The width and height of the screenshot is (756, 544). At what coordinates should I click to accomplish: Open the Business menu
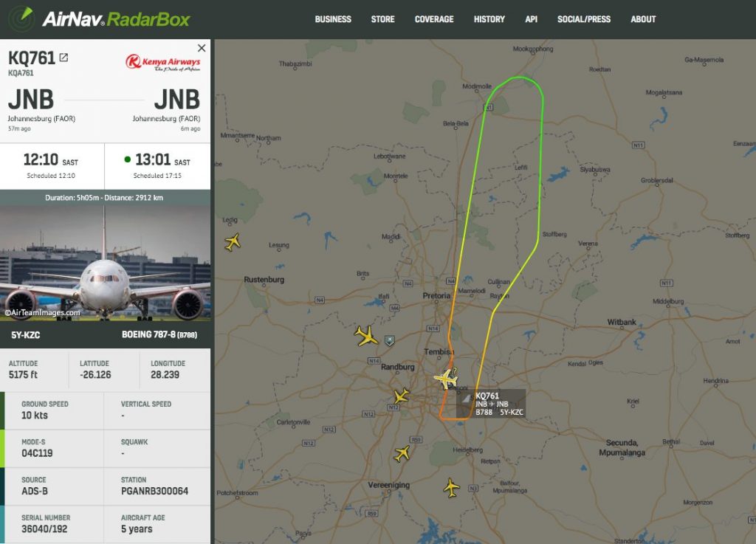click(333, 19)
